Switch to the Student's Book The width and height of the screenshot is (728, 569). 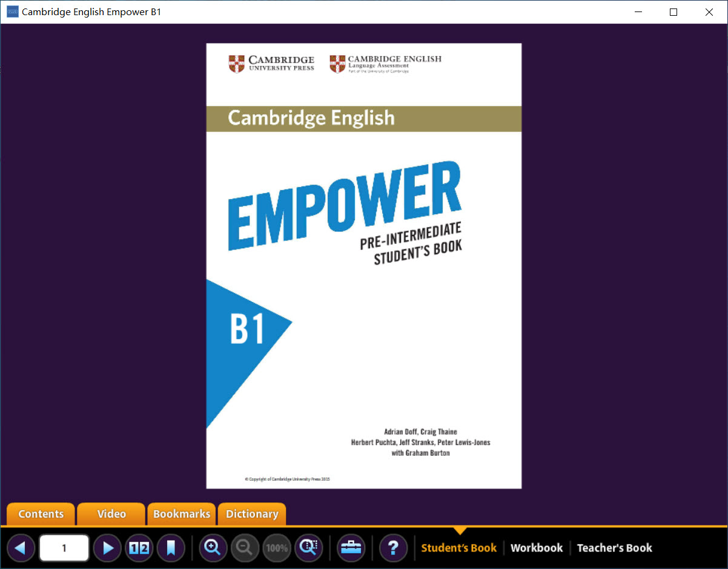click(459, 548)
